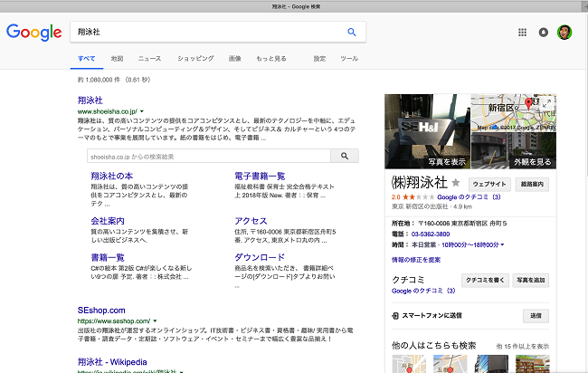The width and height of the screenshot is (588, 373).
Task: Open the bookstore shelves photo thumbnail in related searches
Action: tap(533, 364)
